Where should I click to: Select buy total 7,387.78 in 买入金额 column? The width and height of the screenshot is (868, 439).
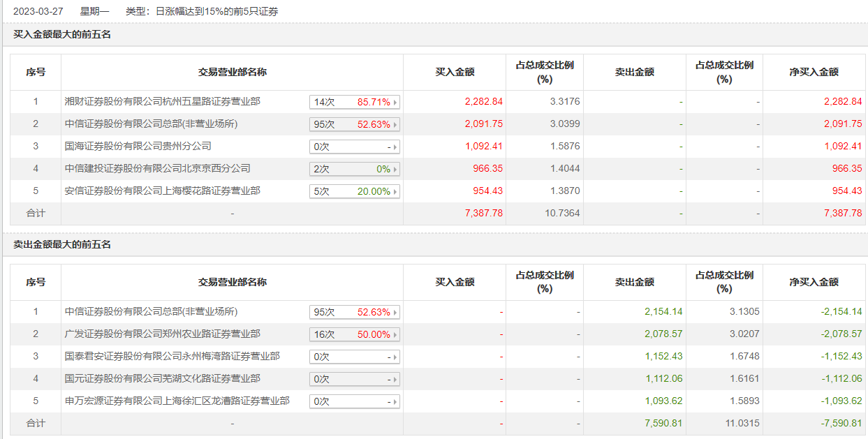484,213
